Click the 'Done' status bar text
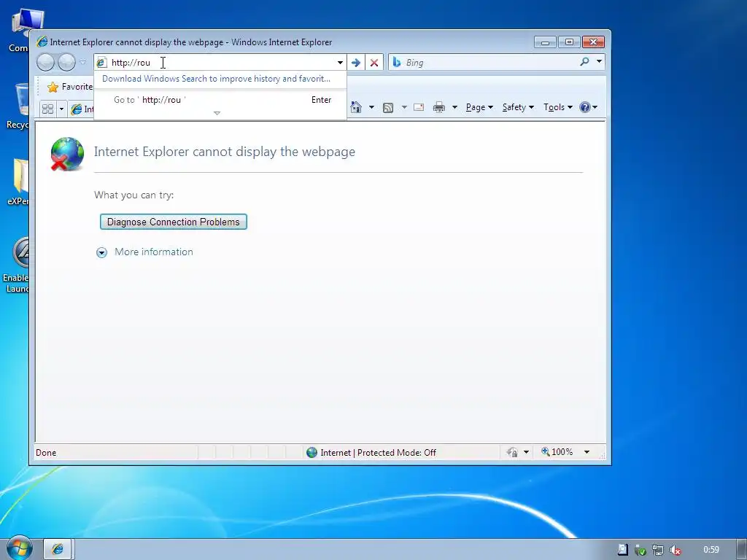The height and width of the screenshot is (560, 747). 46,453
